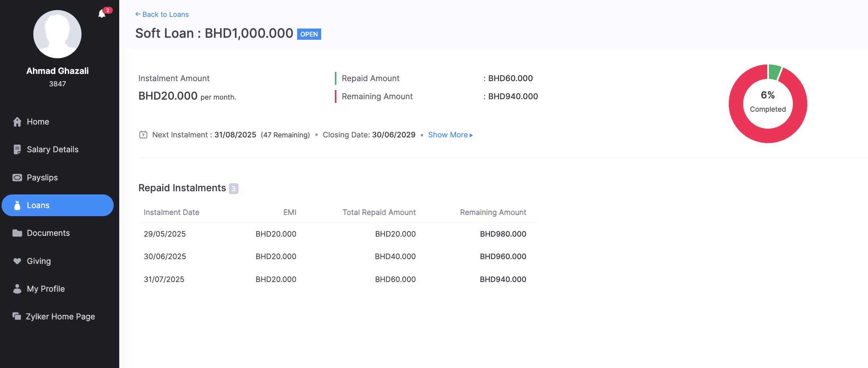This screenshot has height=368, width=868.
Task: Click the OPEN status badge
Action: 309,34
